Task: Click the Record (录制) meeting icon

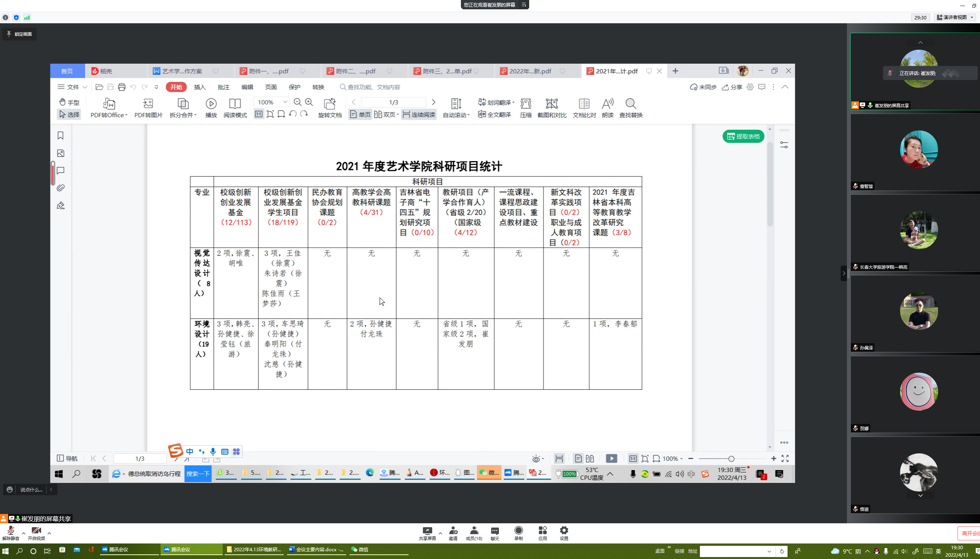Action: [518, 533]
